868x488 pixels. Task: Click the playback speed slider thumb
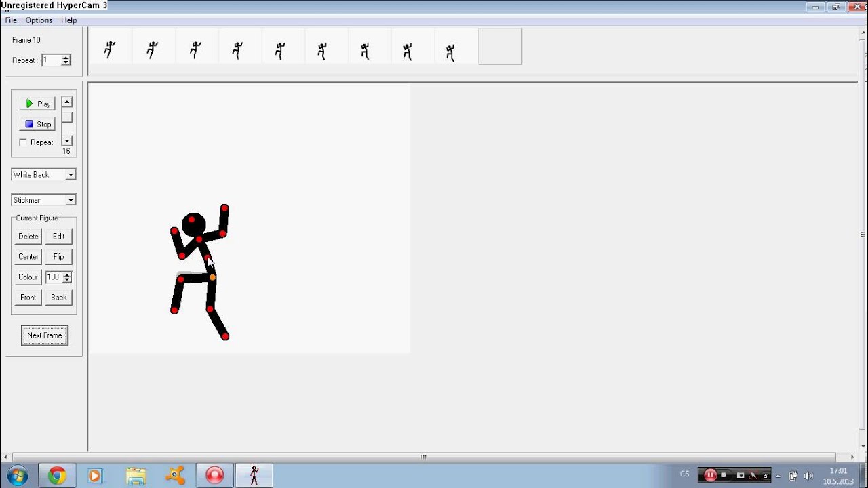(x=66, y=117)
